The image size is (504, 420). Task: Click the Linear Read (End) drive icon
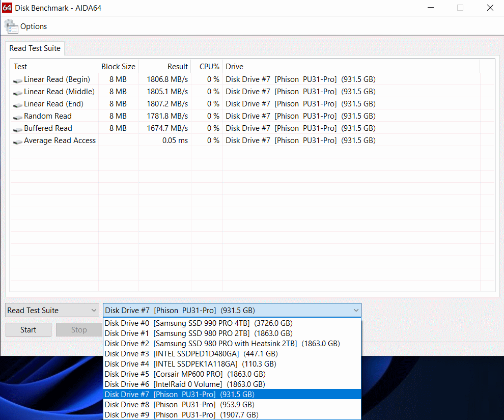tap(18, 104)
